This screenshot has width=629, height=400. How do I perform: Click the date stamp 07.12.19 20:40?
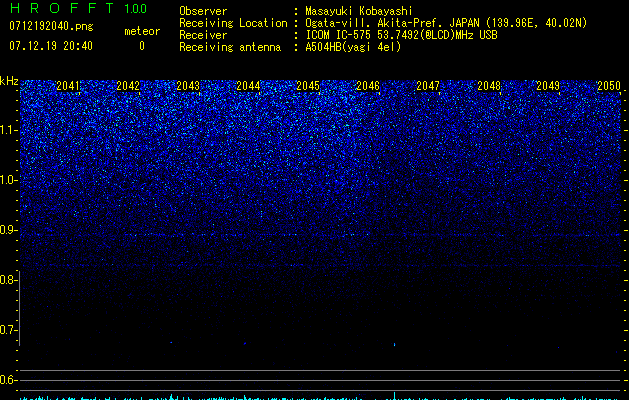click(51, 46)
